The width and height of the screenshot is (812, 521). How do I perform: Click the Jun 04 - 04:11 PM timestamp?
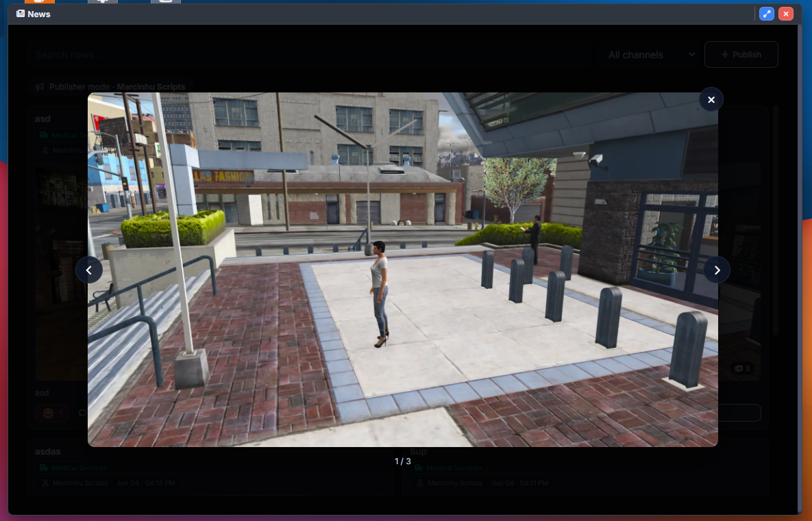(520, 483)
